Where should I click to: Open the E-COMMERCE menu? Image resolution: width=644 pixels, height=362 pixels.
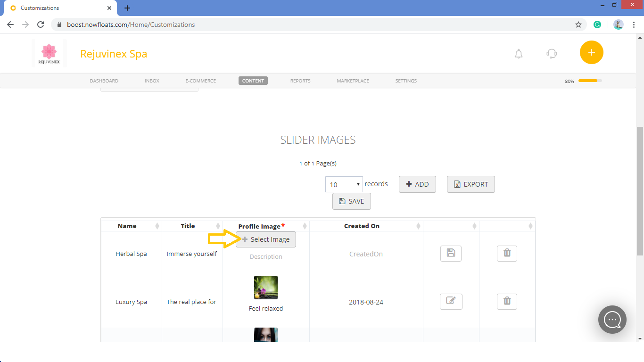pos(200,81)
